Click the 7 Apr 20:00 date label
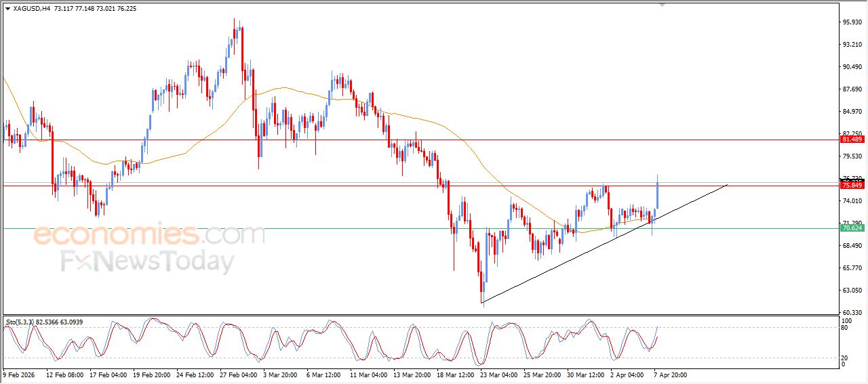Screen dimensions: 868x384 click(x=671, y=374)
